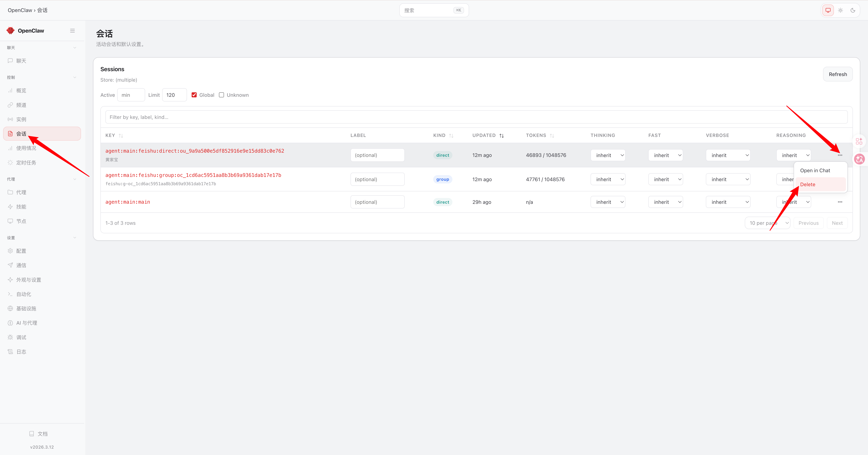Open 概览 overview in sidebar
The width and height of the screenshot is (868, 455).
[42, 90]
